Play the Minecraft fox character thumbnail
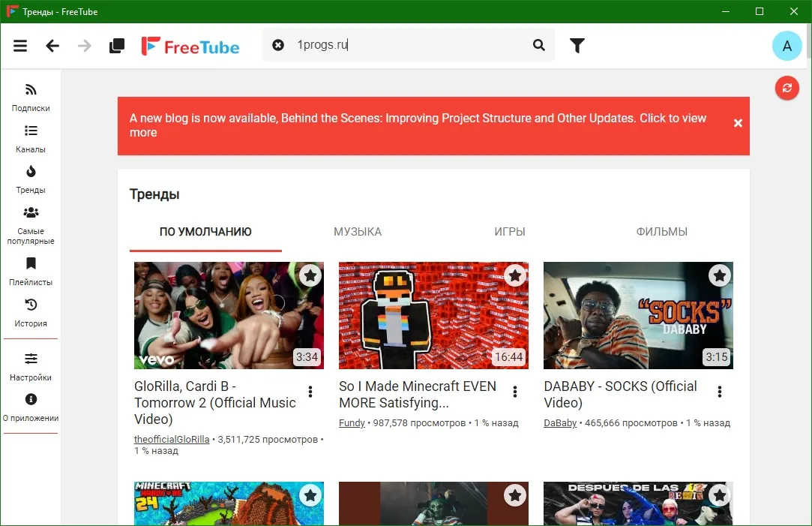812x526 pixels. click(433, 316)
